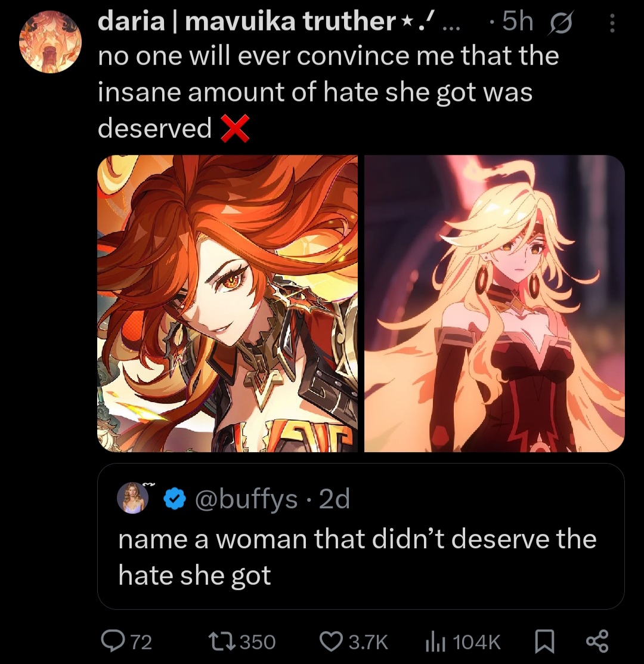Open the blonde-haired character image
The width and height of the screenshot is (644, 664).
pyautogui.click(x=494, y=303)
